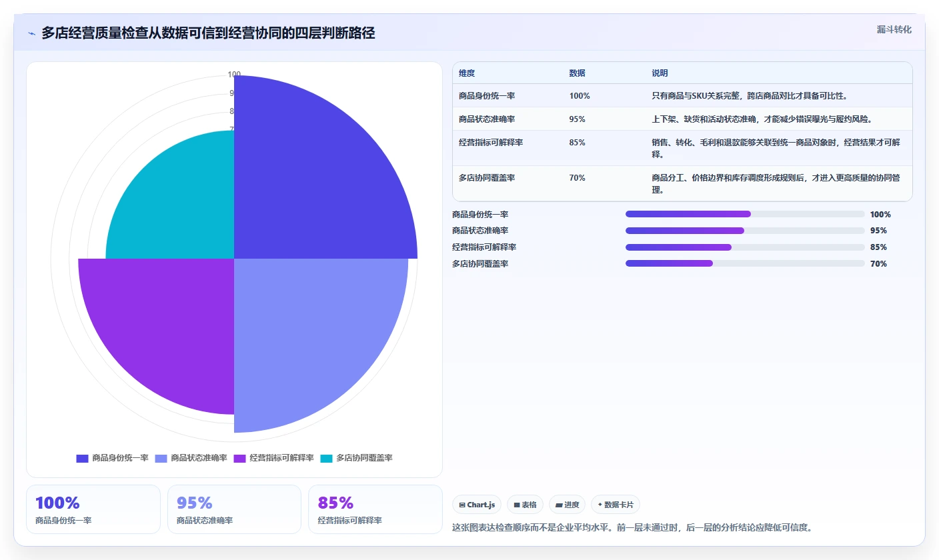Click the 多店协同覆盖率 progress bar
The width and height of the screenshot is (939, 560).
point(745,263)
